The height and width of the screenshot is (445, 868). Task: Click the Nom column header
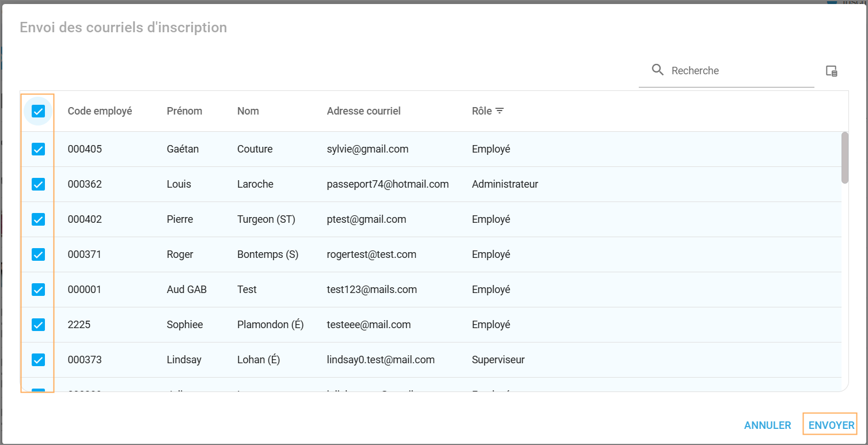pos(248,111)
